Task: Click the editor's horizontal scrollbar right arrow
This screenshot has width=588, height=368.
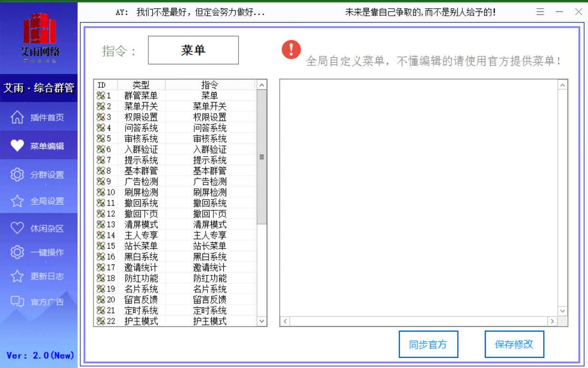Action: click(552, 321)
